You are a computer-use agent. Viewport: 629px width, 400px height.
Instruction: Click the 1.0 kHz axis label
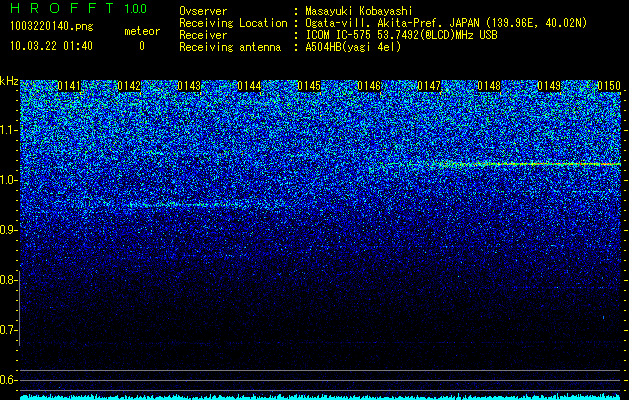(x=8, y=180)
